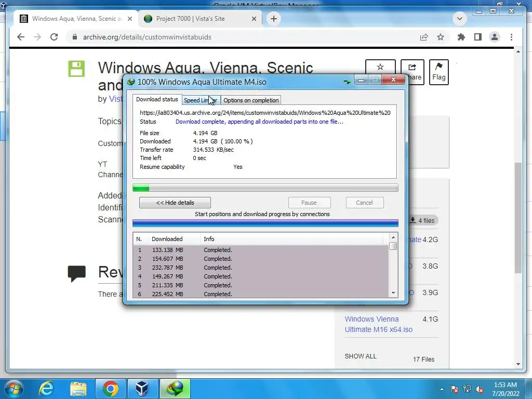Open Windows Explorer from taskbar

pos(78,389)
